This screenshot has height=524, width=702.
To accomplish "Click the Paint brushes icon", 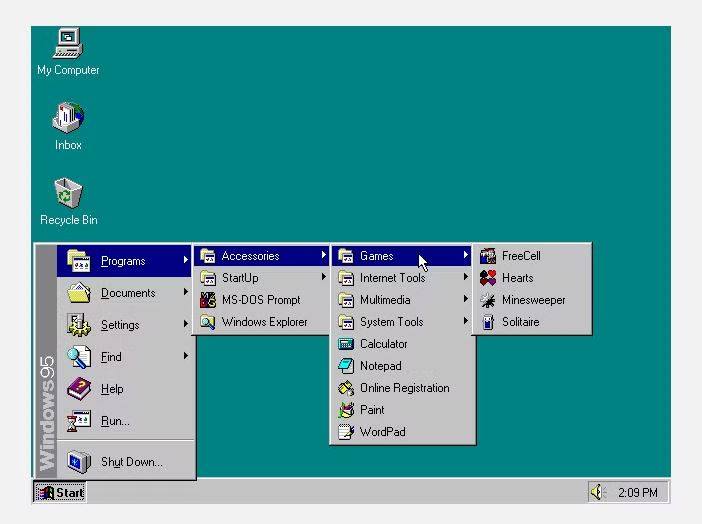I will click(x=346, y=409).
